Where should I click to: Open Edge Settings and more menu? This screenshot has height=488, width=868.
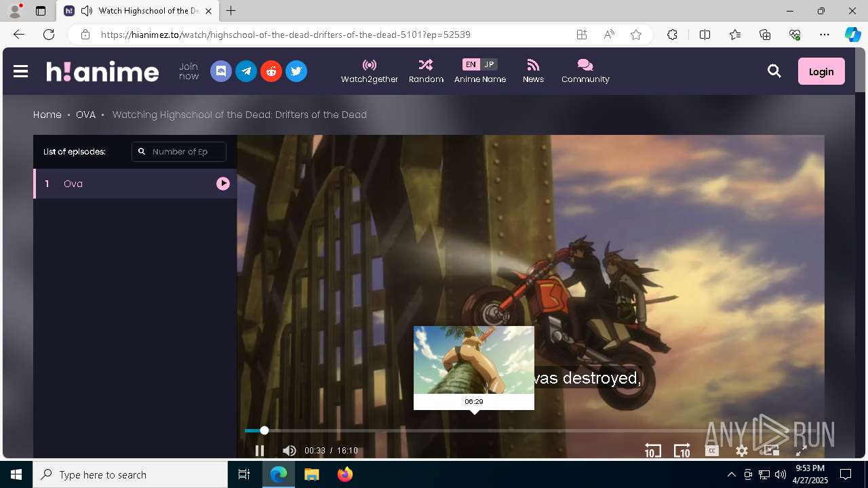[x=825, y=35]
